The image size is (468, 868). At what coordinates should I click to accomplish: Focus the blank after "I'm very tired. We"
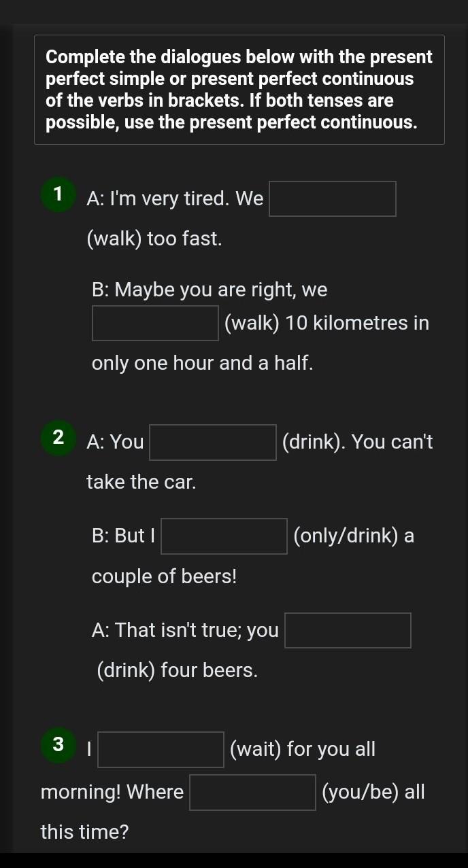tap(333, 198)
